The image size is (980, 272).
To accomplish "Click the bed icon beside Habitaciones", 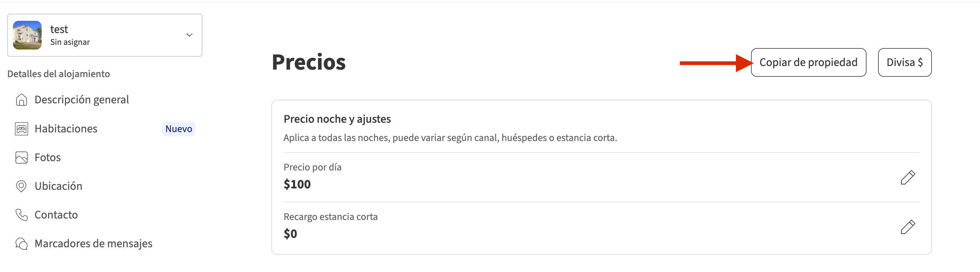I will [21, 129].
